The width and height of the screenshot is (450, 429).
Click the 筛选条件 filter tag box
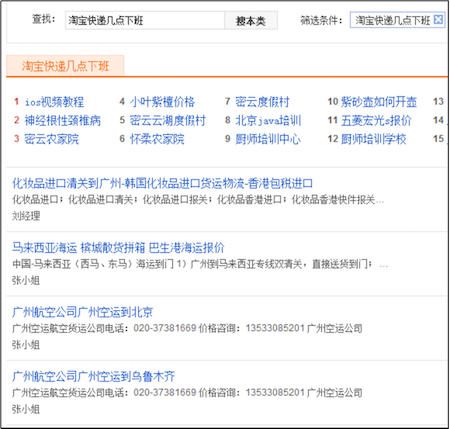[x=397, y=20]
